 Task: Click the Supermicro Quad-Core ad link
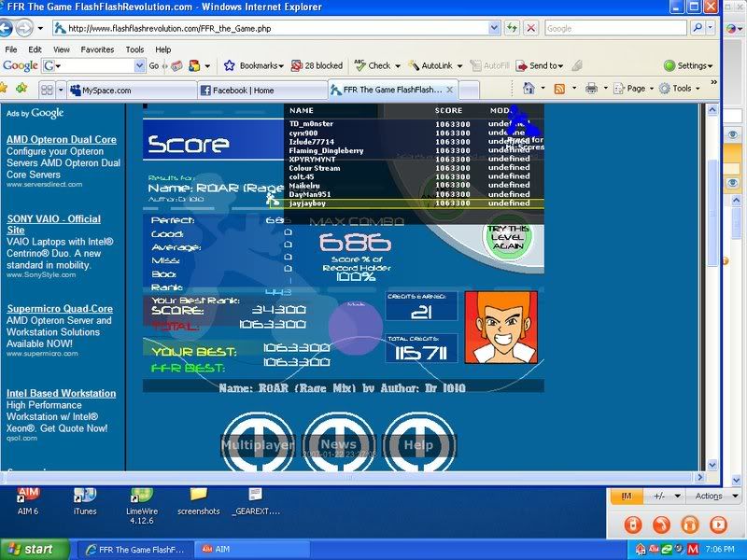(x=60, y=309)
